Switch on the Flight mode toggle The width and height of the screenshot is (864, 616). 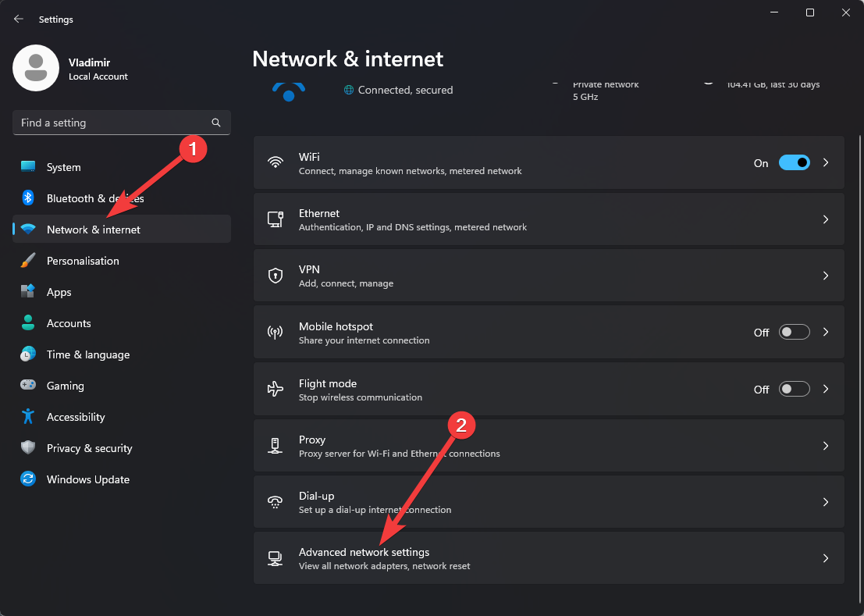(x=795, y=389)
